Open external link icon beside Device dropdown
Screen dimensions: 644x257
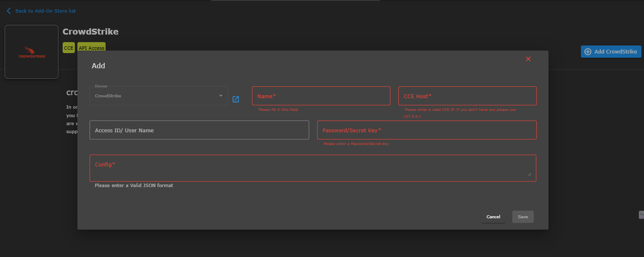click(x=236, y=99)
